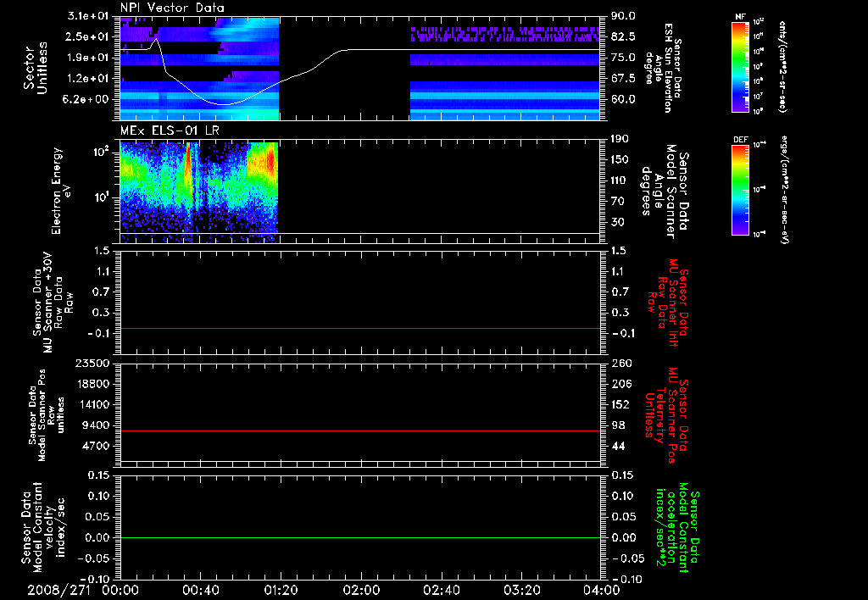Click the 82.5 sun elevation value
The height and width of the screenshot is (600, 868).
coord(623,37)
